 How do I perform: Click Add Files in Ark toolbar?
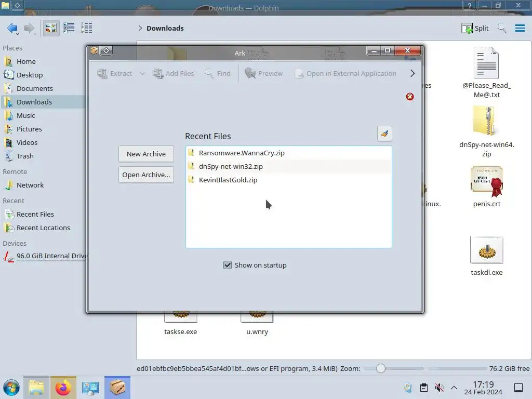(x=174, y=73)
